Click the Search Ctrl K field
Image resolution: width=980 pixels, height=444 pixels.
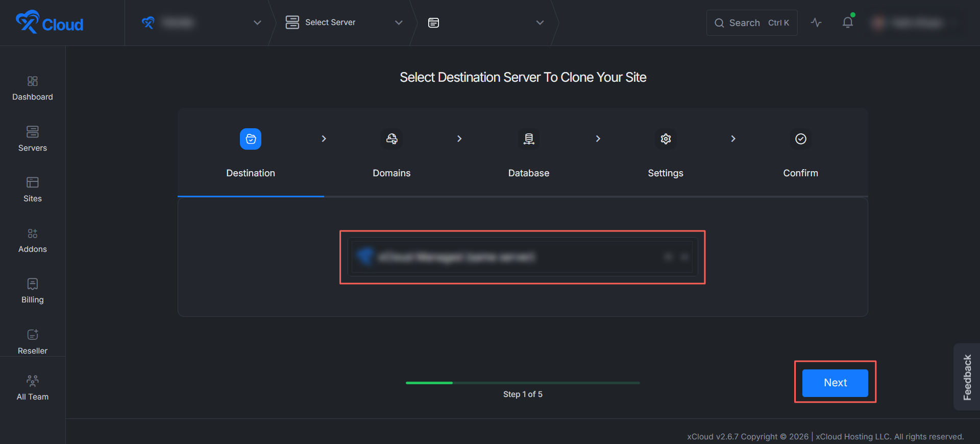click(752, 23)
